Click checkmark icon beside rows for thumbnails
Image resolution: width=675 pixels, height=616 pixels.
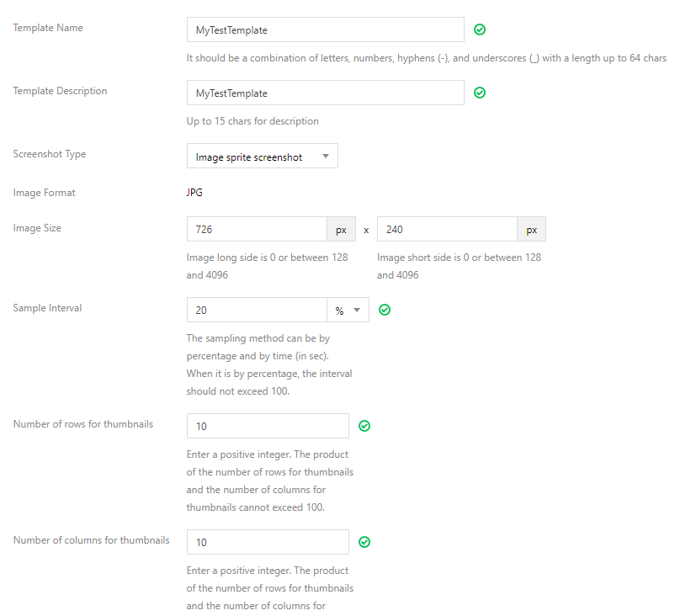pos(364,426)
